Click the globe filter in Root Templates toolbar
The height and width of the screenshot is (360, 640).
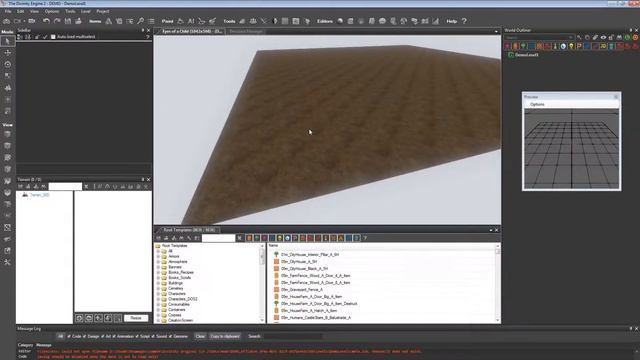pyautogui.click(x=287, y=238)
